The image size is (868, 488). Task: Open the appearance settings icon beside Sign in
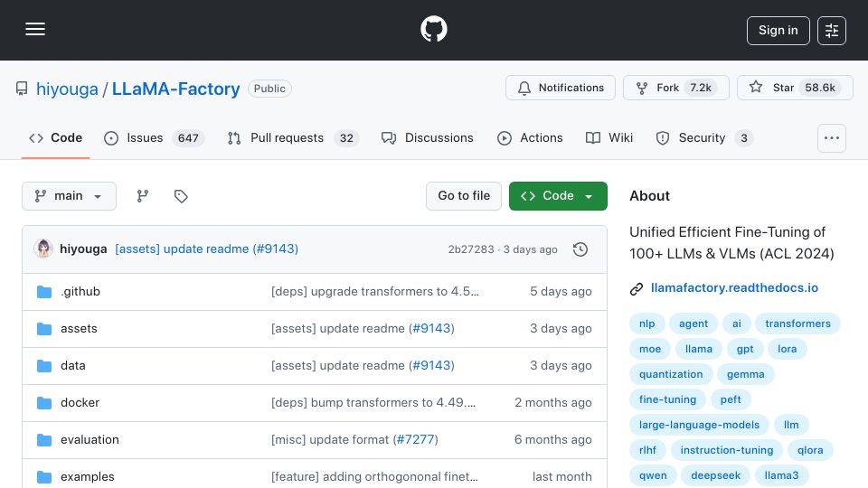[832, 31]
